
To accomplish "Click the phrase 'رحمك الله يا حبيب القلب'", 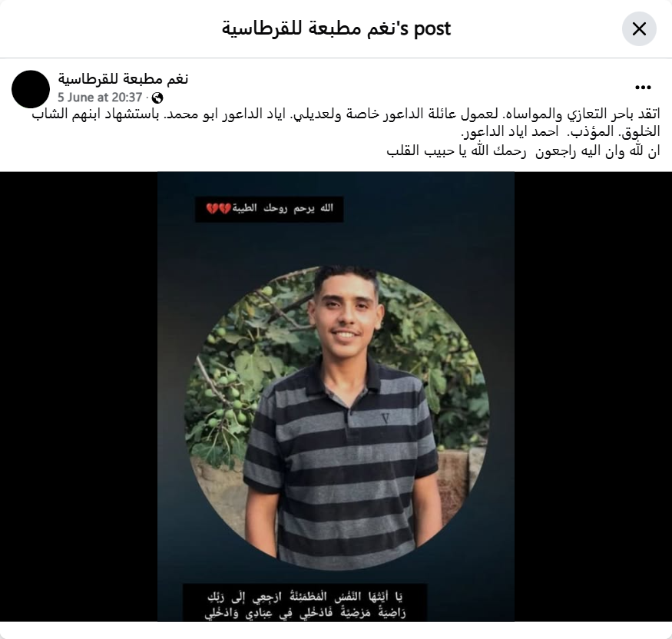I will click(456, 151).
